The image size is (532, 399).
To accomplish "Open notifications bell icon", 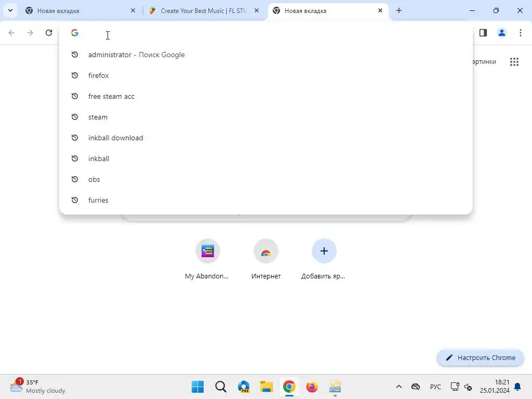I will tap(518, 387).
